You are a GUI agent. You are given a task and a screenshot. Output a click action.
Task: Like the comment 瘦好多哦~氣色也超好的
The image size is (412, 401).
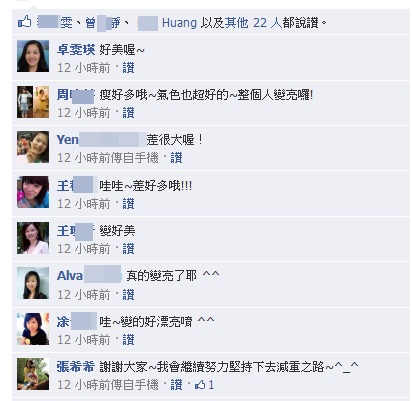(x=128, y=113)
